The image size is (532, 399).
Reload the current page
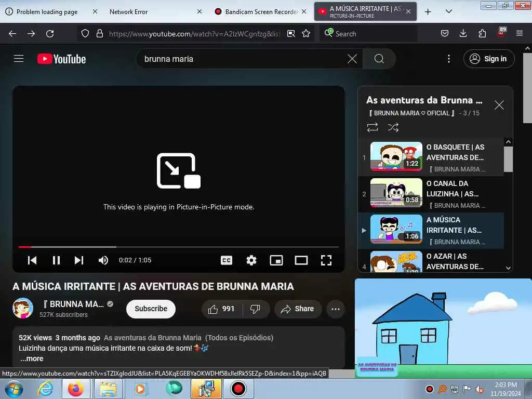pos(50,34)
